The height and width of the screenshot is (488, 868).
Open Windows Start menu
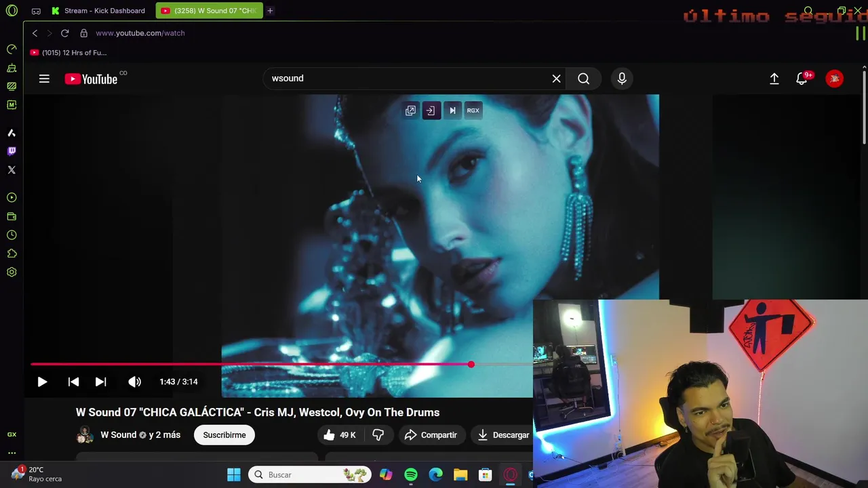tap(234, 475)
